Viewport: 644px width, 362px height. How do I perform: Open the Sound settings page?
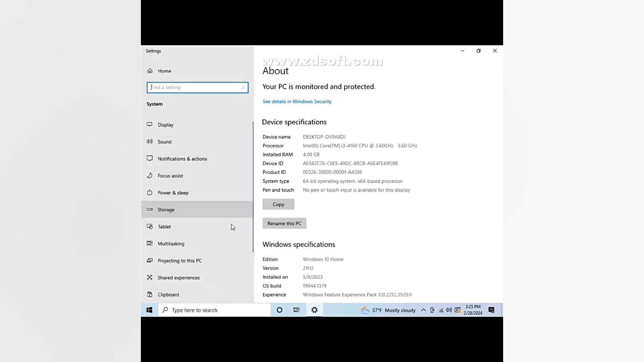[197, 142]
